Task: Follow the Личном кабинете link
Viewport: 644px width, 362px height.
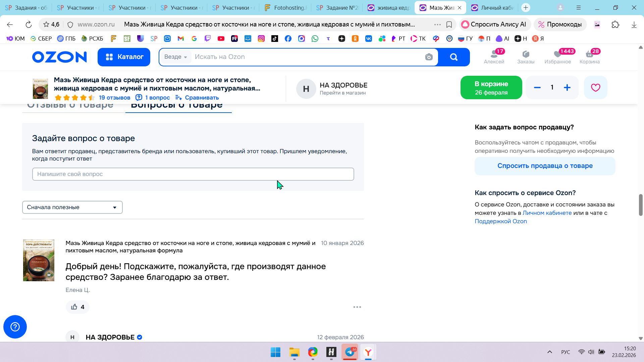Action: [x=547, y=213]
